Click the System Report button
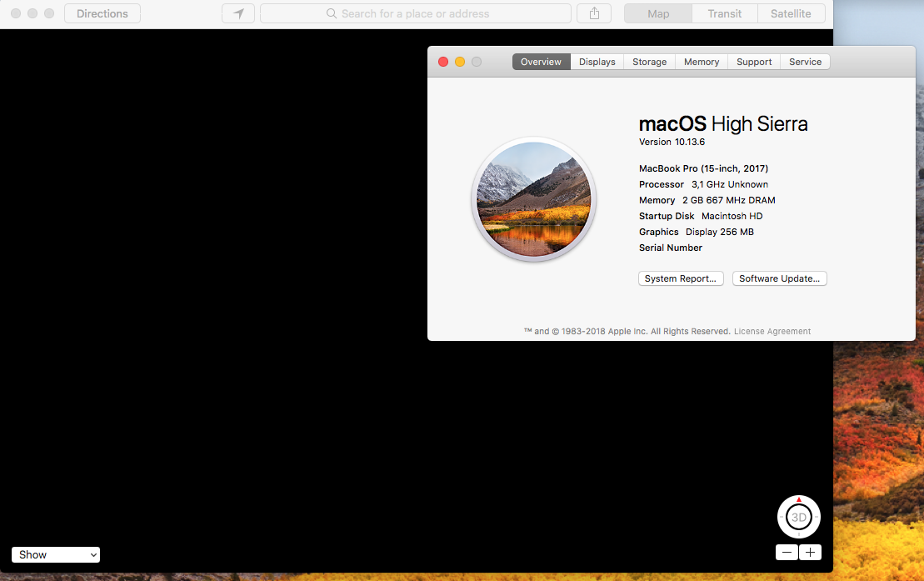This screenshot has width=924, height=581. coord(680,278)
